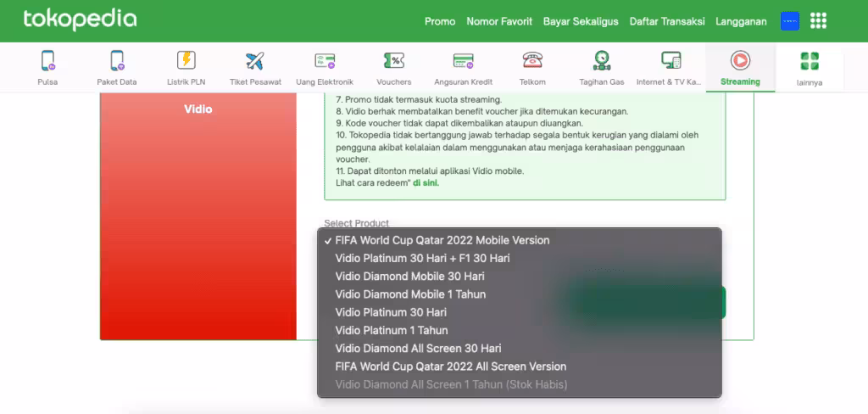This screenshot has height=414, width=868.
Task: Choose Vidio Platinum 30 Hari + F1 30 Hari
Action: tap(520, 258)
